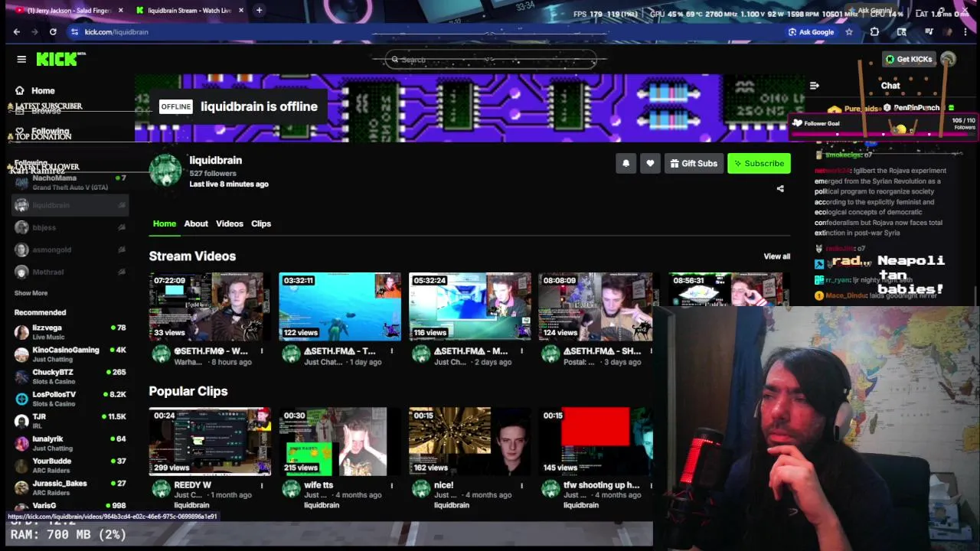Viewport: 980px width, 551px height.
Task: Open user profile avatar menu
Action: click(x=948, y=59)
